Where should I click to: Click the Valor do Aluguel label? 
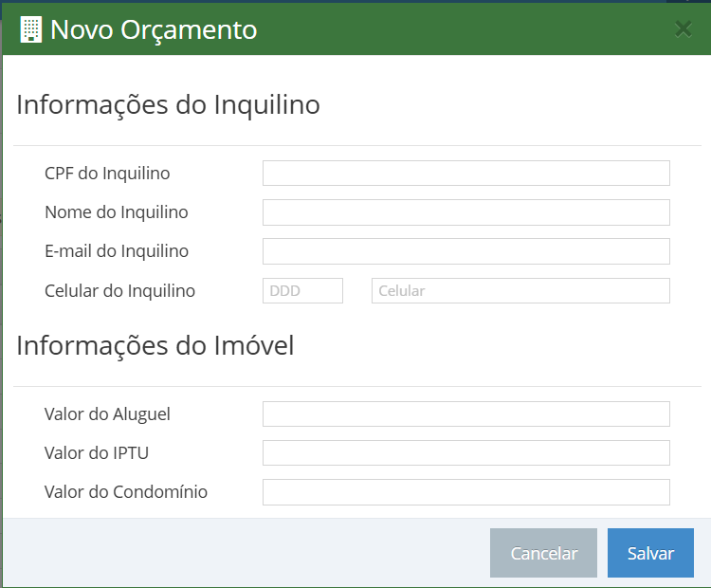[x=107, y=414]
